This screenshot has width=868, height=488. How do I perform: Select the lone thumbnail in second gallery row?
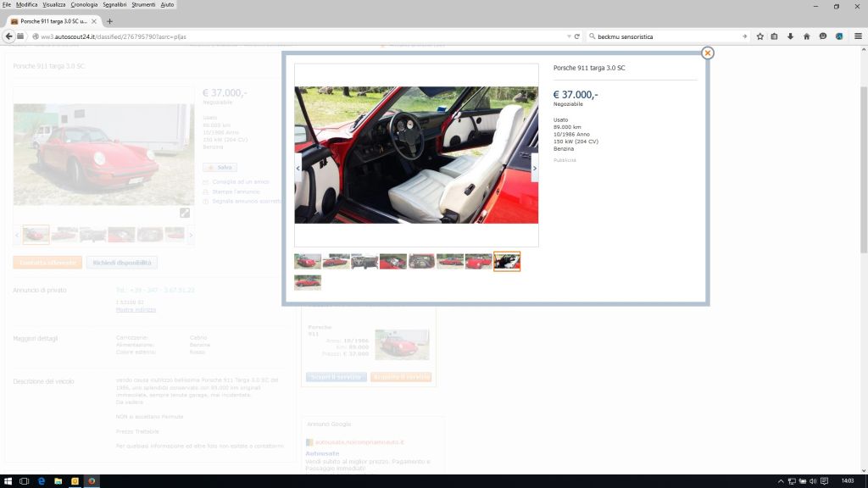click(308, 282)
